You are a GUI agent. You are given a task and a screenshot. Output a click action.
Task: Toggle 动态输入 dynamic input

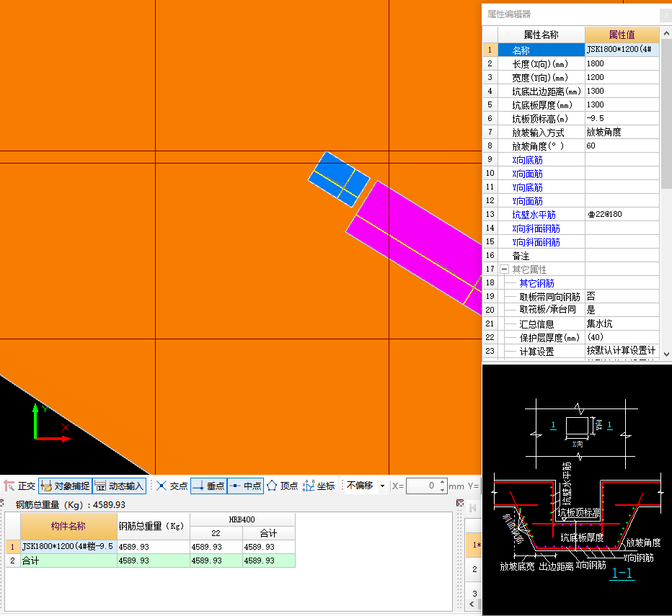coord(119,486)
